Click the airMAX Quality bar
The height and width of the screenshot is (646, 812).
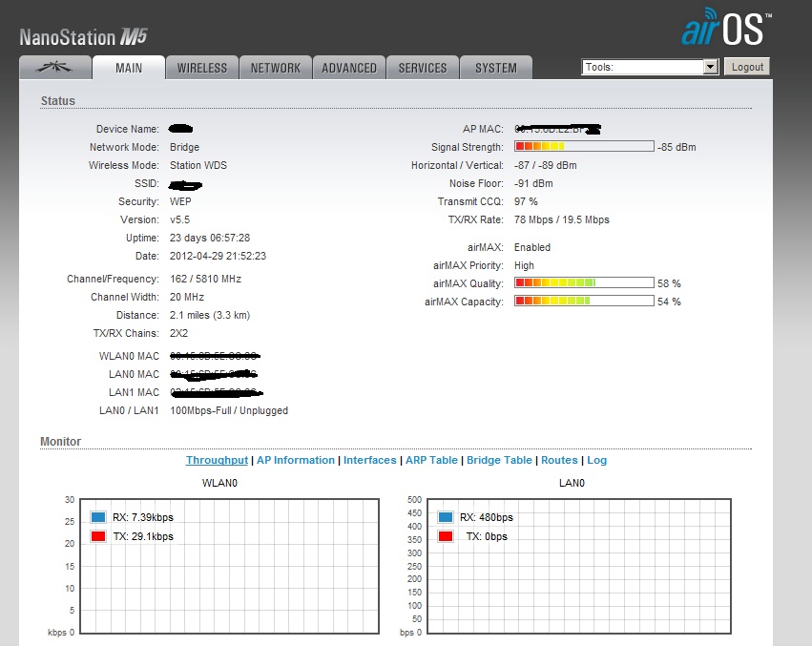coord(584,282)
